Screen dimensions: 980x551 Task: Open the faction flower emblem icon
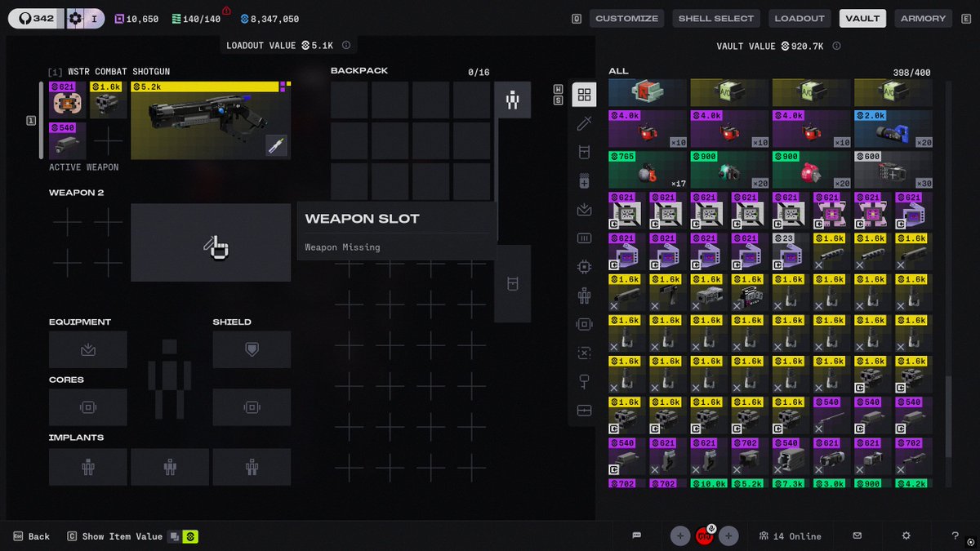[x=75, y=18]
